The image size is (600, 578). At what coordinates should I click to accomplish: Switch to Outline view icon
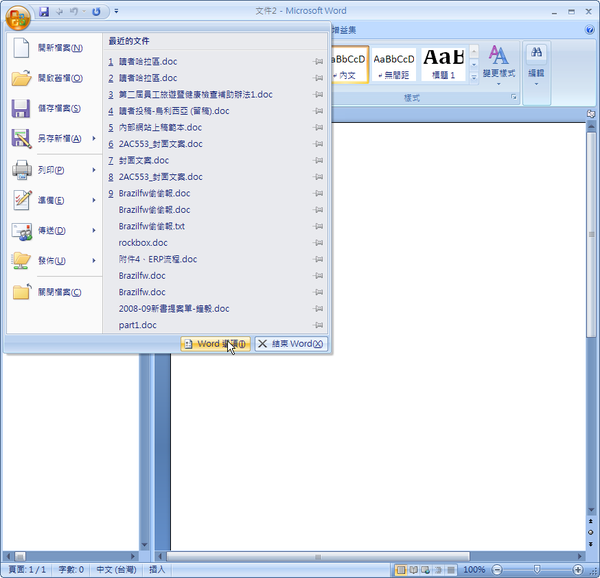[x=439, y=570]
